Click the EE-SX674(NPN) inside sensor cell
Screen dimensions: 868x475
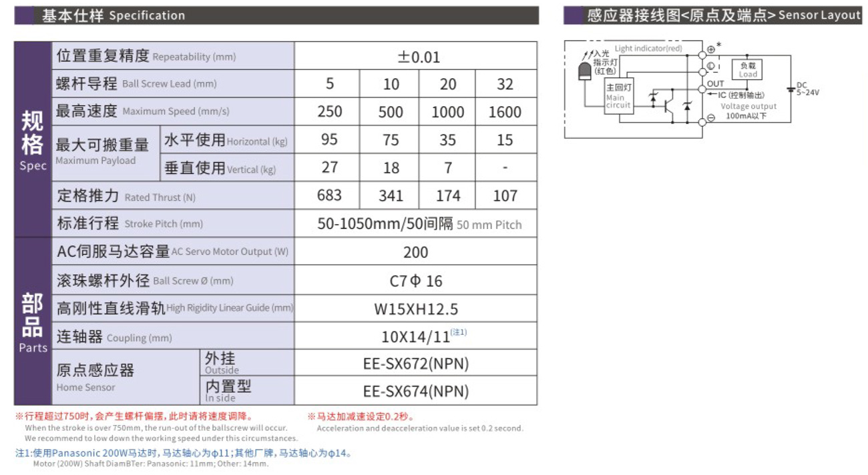click(x=416, y=391)
